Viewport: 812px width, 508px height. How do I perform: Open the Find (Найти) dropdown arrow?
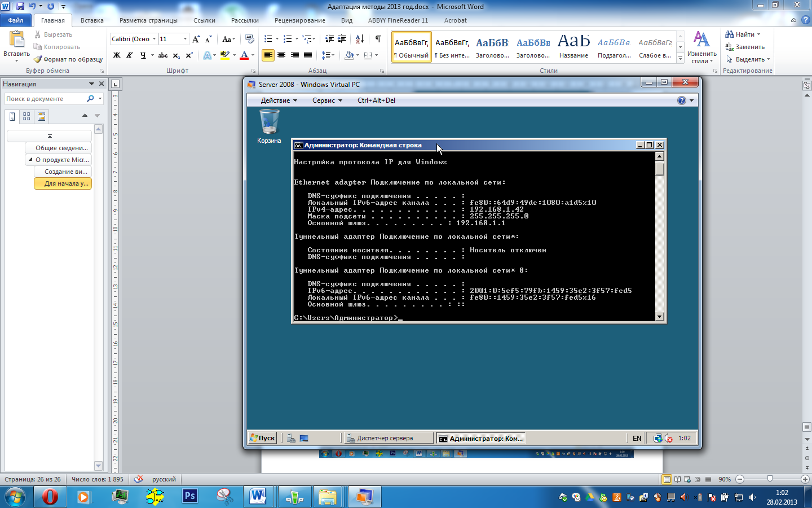[759, 34]
